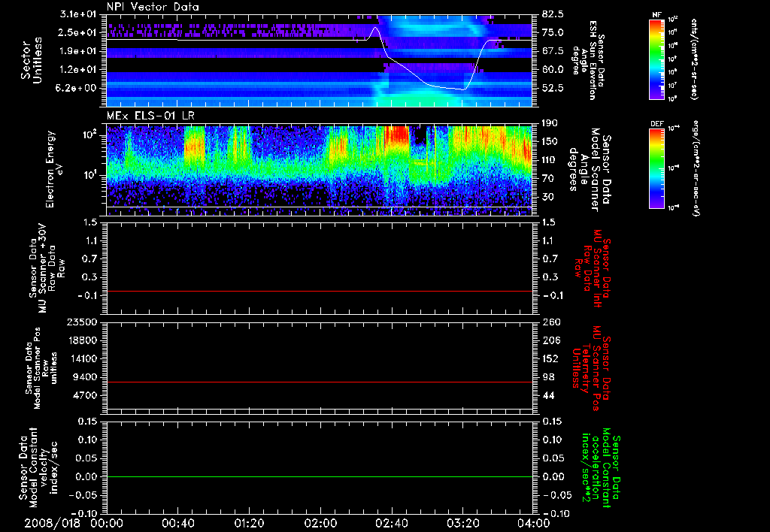Click the NF color scale bar

656,59
